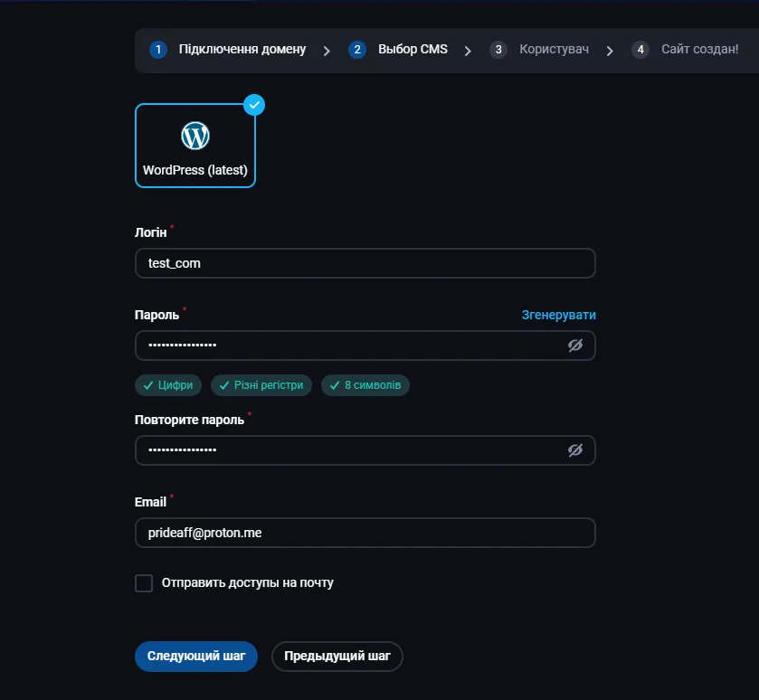Click the Різні регістри requirement chip
The image size is (759, 700).
tap(261, 385)
